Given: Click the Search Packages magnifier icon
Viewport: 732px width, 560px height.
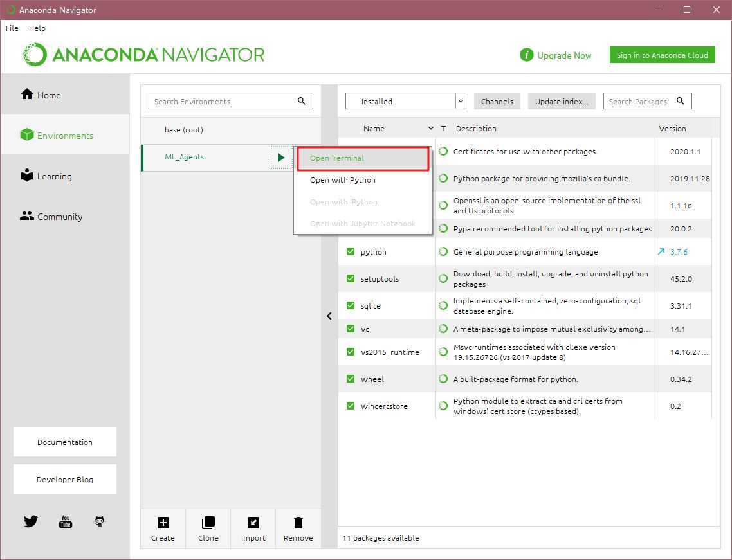Looking at the screenshot, I should point(680,101).
